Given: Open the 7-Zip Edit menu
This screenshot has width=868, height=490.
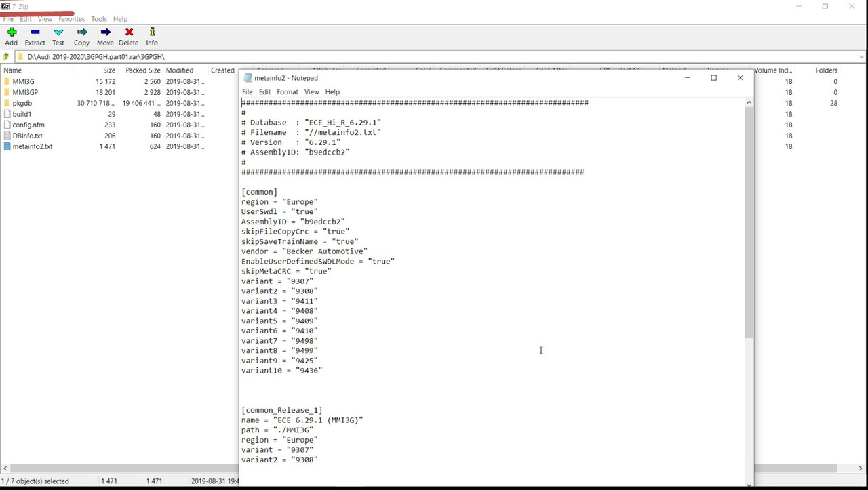Looking at the screenshot, I should [x=26, y=19].
